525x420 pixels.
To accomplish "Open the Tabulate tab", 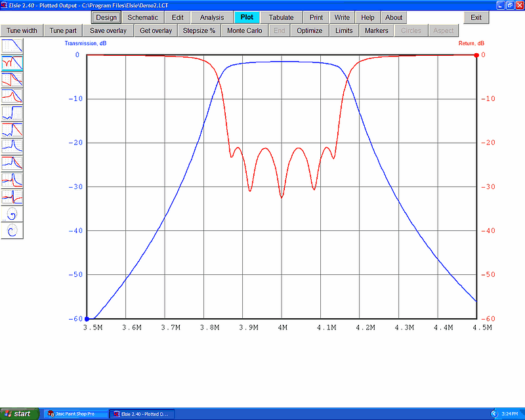I will 281,18.
